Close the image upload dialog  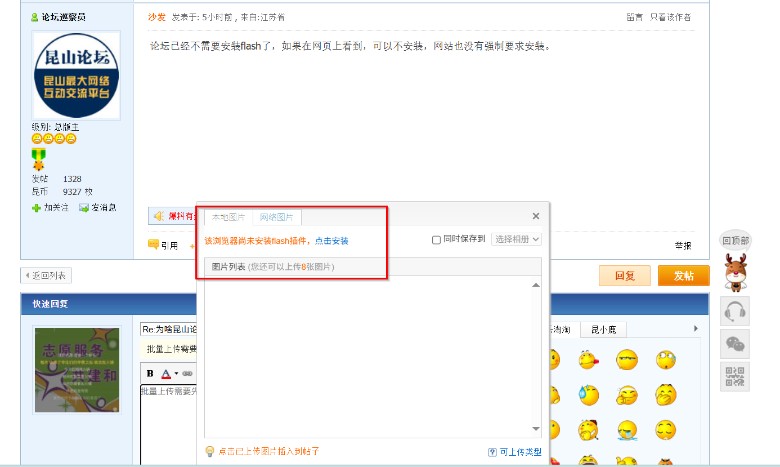click(535, 216)
